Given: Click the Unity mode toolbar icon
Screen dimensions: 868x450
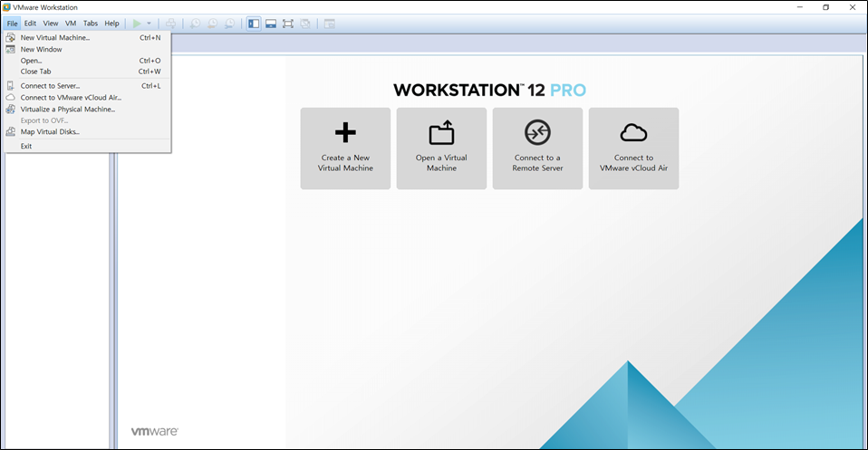Looking at the screenshot, I should pyautogui.click(x=305, y=24).
